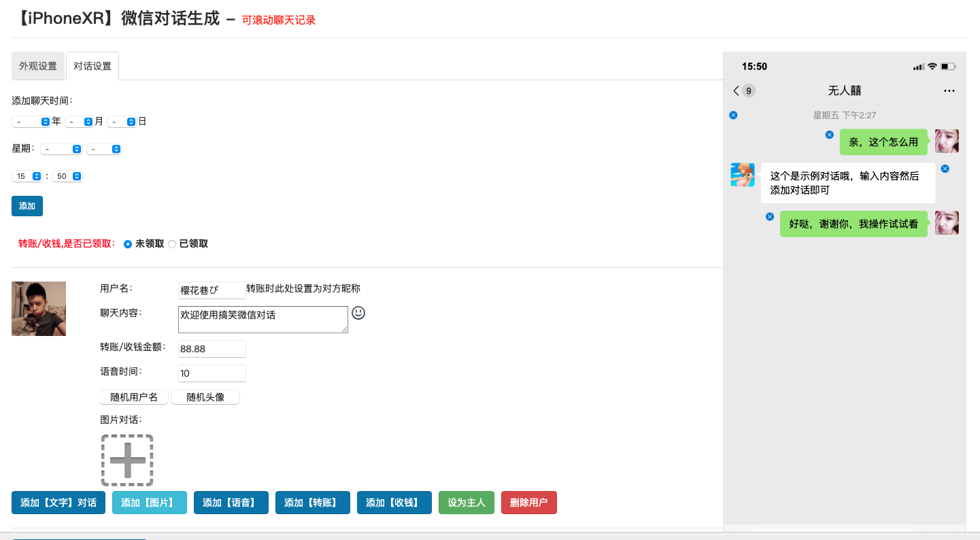The height and width of the screenshot is (540, 980).
Task: Select the 未领取 radio option
Action: (x=127, y=244)
